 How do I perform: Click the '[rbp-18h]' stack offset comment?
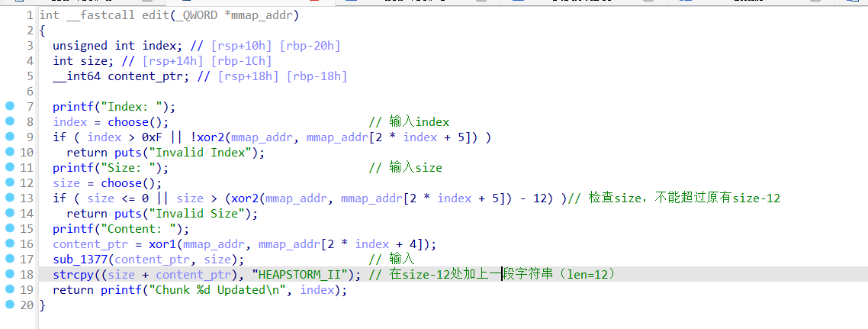(x=317, y=76)
